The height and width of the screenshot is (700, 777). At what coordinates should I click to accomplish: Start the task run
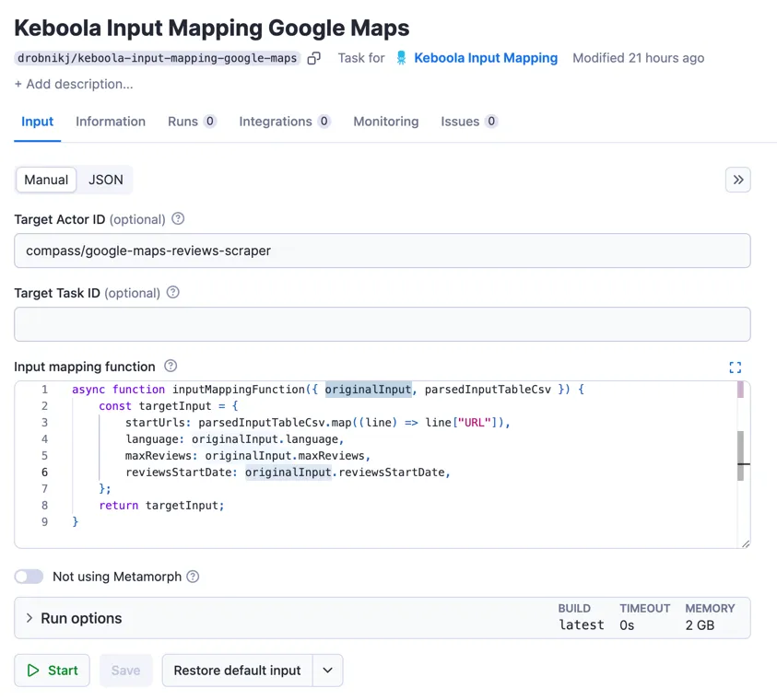click(x=52, y=671)
